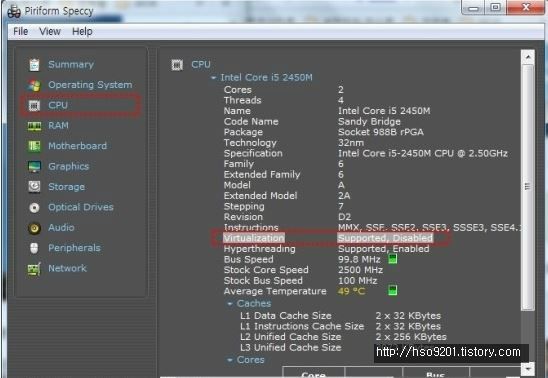Click the Optical Drives disc icon
Image resolution: width=548 pixels, height=378 pixels.
[x=34, y=208]
